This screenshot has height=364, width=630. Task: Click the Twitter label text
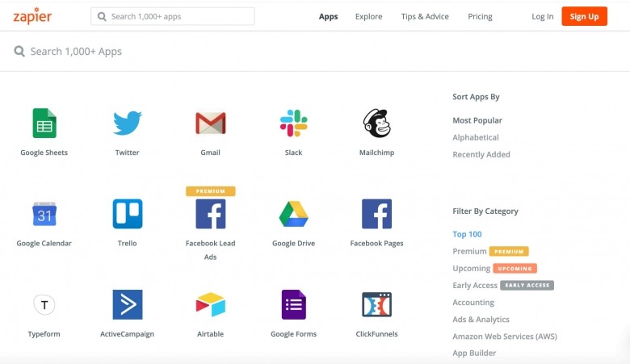coord(128,153)
